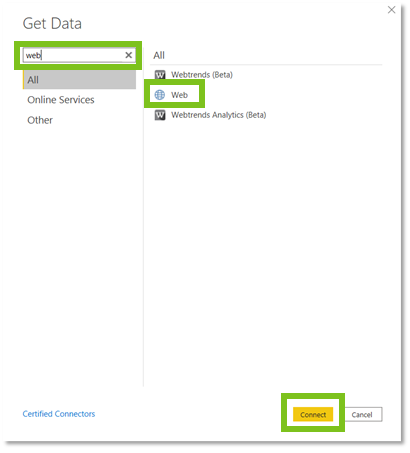Click the Get Data dialog title
This screenshot has width=410, height=453.
(x=52, y=24)
